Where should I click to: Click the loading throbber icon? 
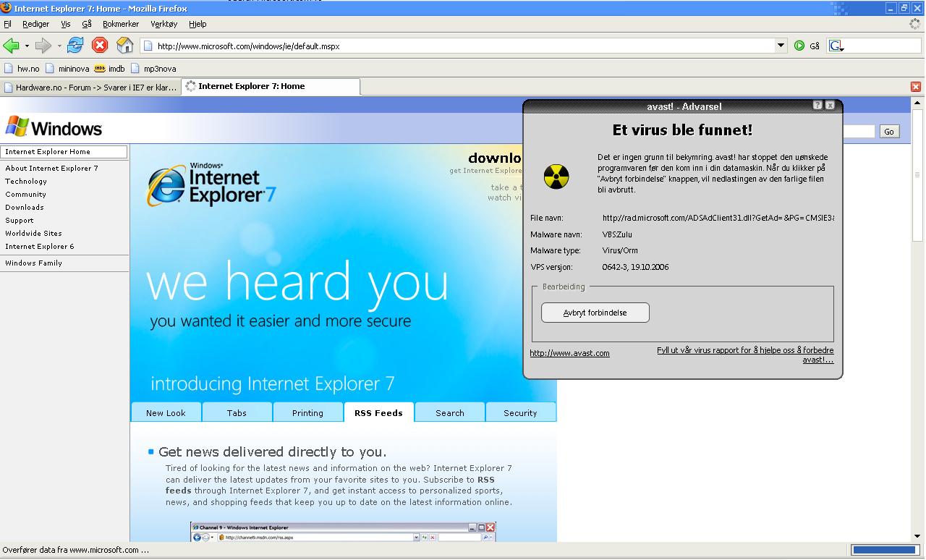point(915,24)
